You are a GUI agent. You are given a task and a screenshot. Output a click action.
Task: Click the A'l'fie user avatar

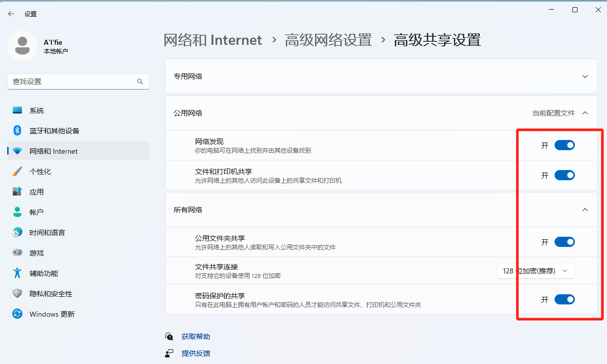click(22, 46)
